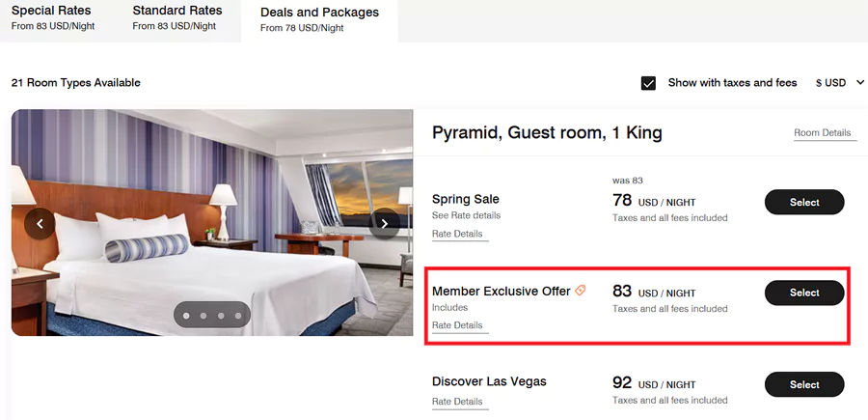This screenshot has width=868, height=420.
Task: Select the Spring Sale rate
Action: point(804,203)
